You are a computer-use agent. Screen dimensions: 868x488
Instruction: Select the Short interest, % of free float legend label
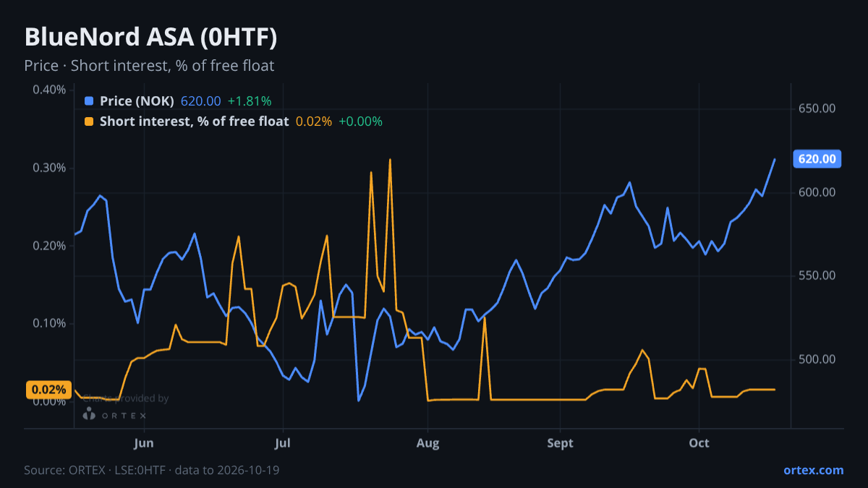(x=194, y=121)
